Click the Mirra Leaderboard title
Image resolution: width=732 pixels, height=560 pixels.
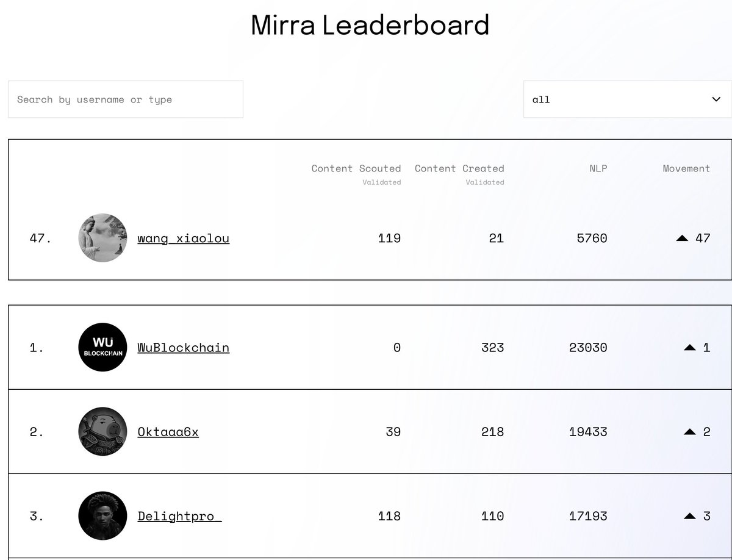coord(370,25)
